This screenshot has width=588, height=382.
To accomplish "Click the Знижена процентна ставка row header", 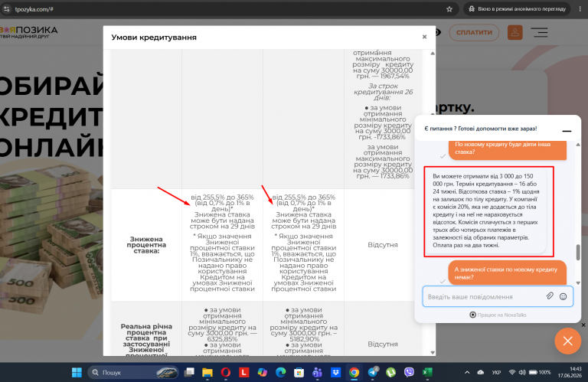I will pos(146,245).
